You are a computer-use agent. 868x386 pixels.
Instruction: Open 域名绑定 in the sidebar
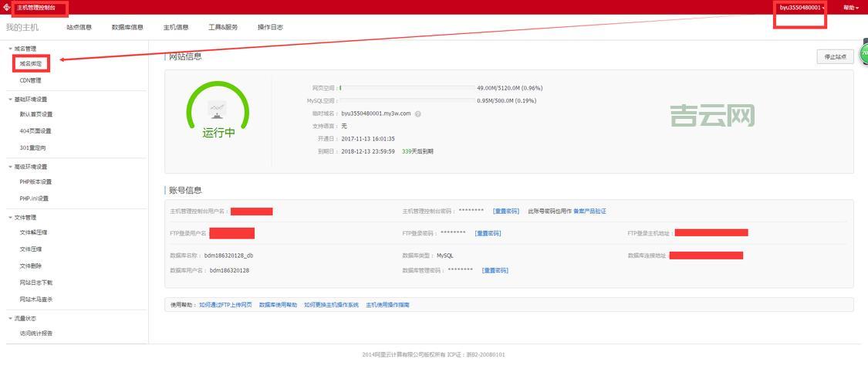pos(30,63)
